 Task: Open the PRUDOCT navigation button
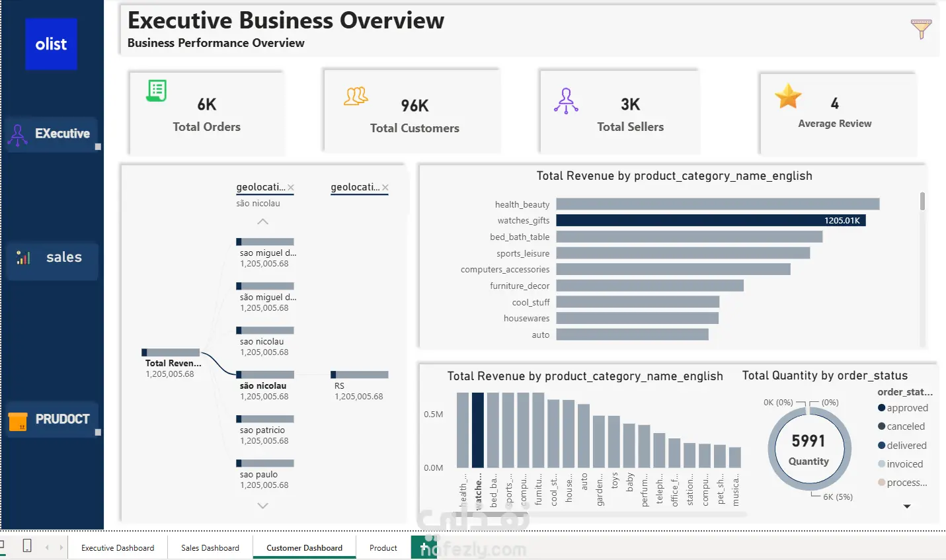coord(53,419)
